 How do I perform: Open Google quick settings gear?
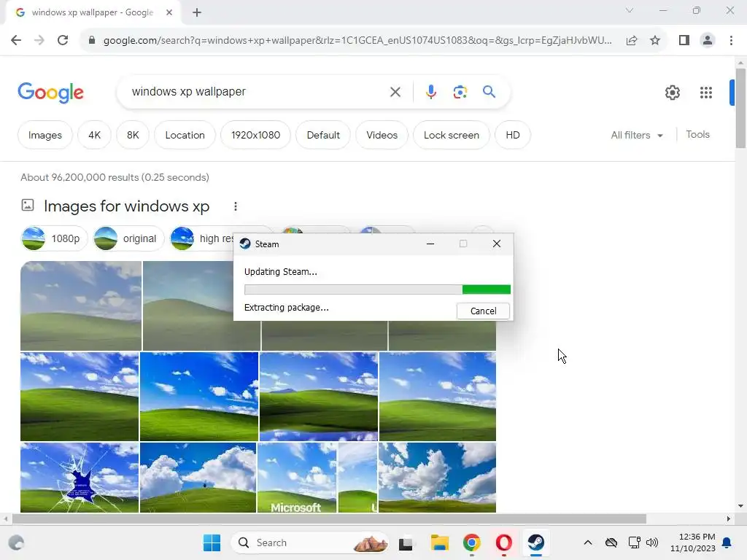672,93
